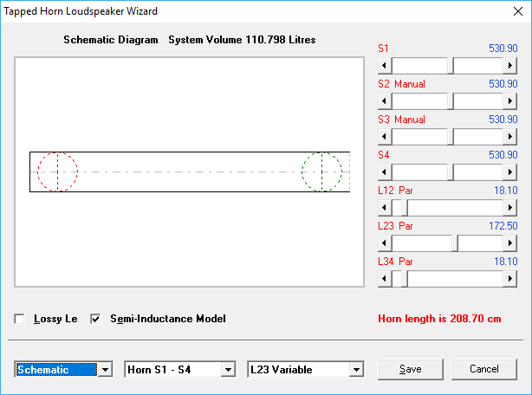Click the left arrow of S4 slider
The height and width of the screenshot is (395, 532).
pyautogui.click(x=386, y=172)
